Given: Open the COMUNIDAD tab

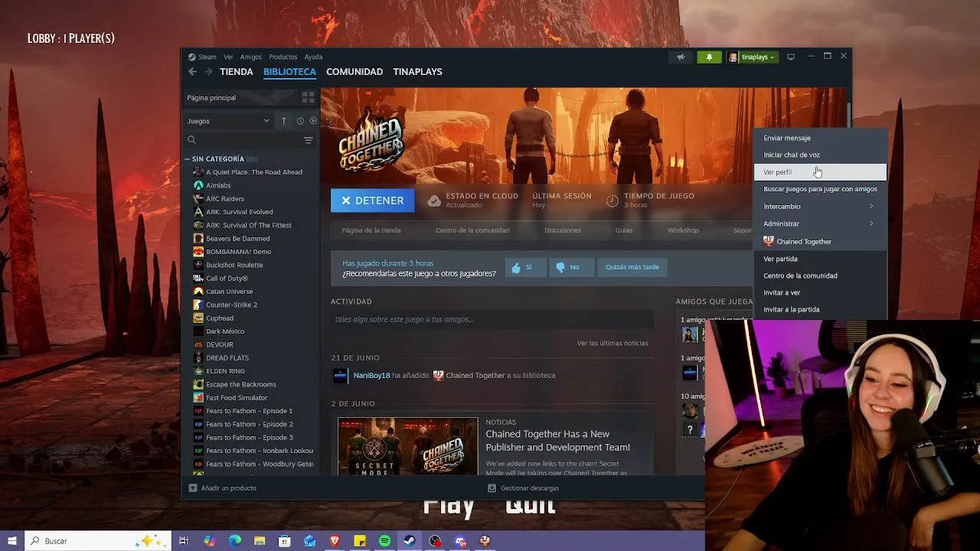Looking at the screenshot, I should point(354,72).
